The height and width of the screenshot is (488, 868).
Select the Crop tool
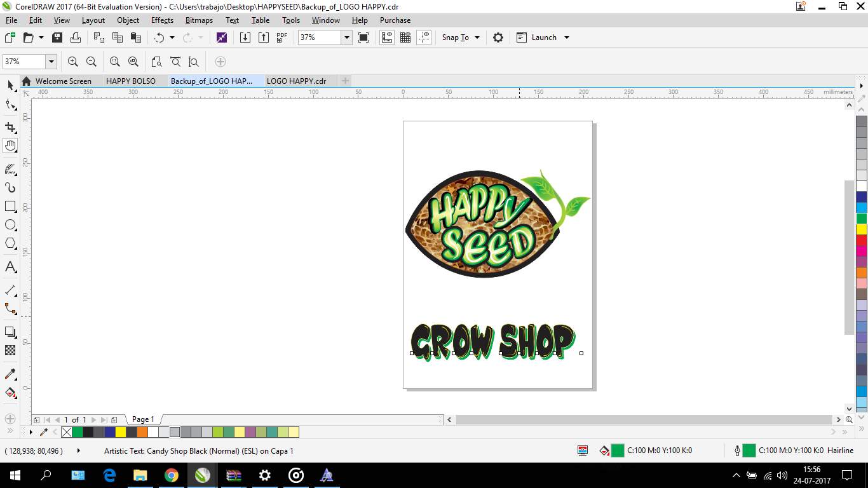click(x=10, y=127)
